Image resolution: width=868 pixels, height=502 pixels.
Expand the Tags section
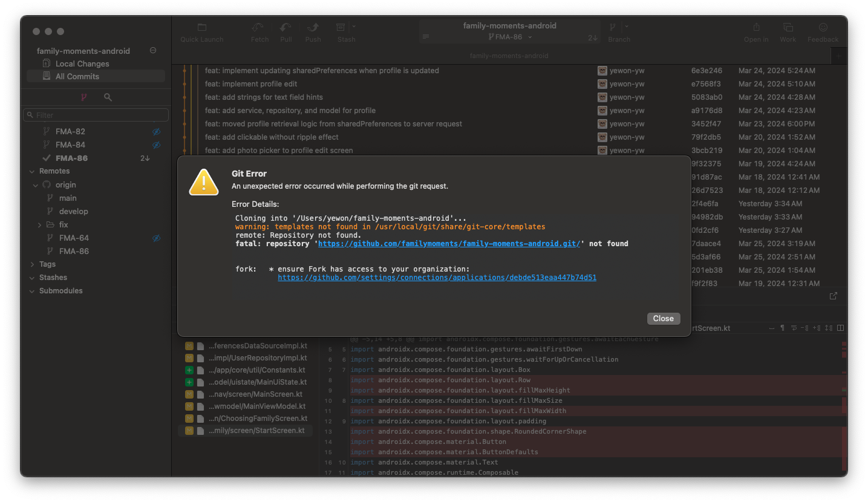pos(32,264)
